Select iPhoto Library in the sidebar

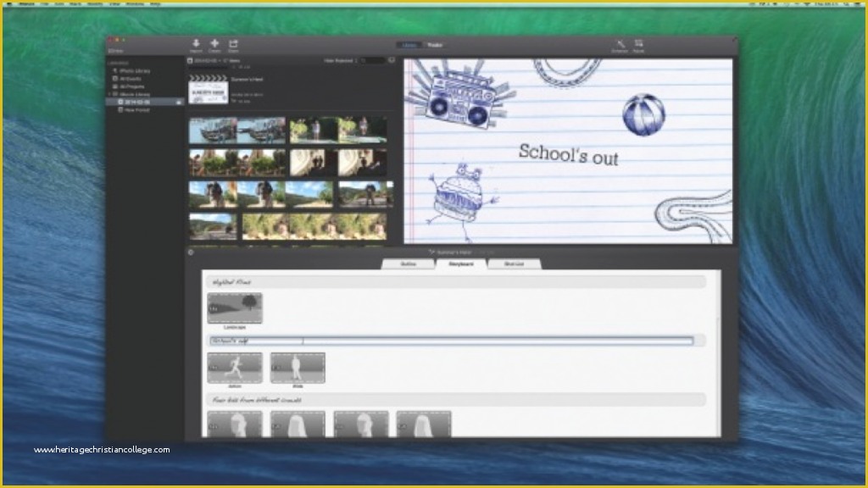pyautogui.click(x=131, y=71)
